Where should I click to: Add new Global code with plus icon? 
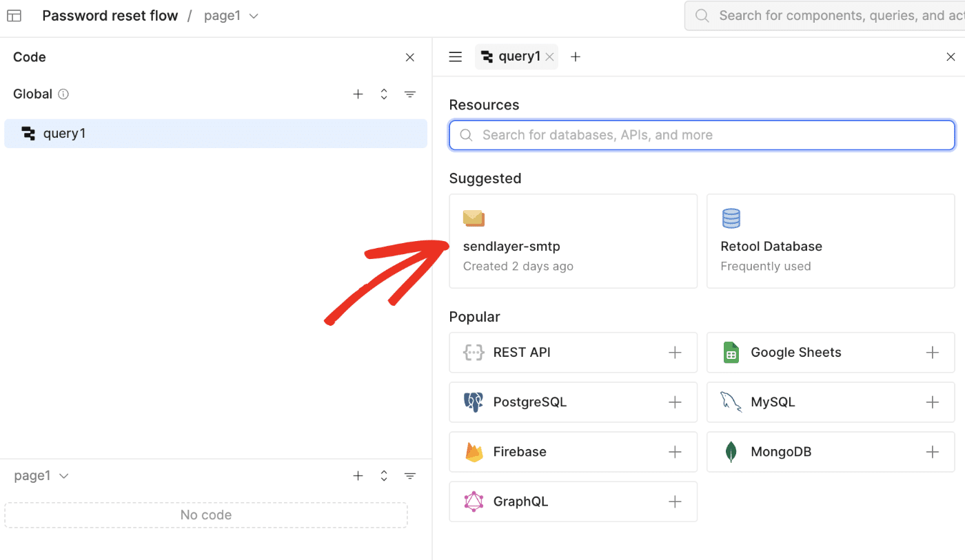point(358,94)
